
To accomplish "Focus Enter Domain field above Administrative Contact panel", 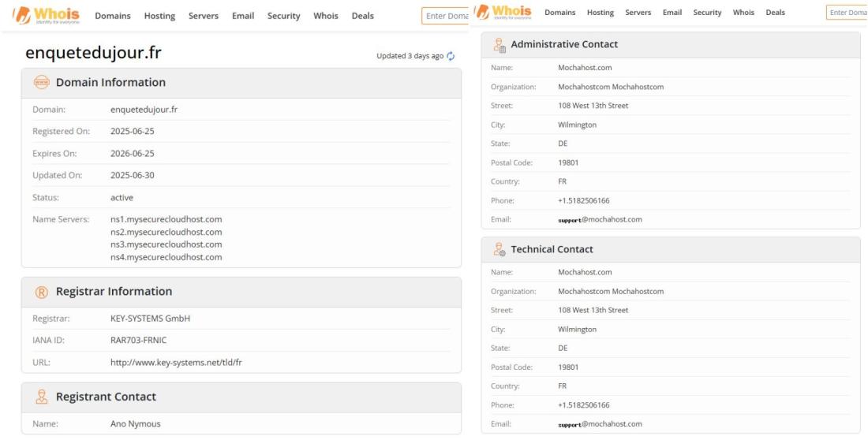I will point(846,13).
